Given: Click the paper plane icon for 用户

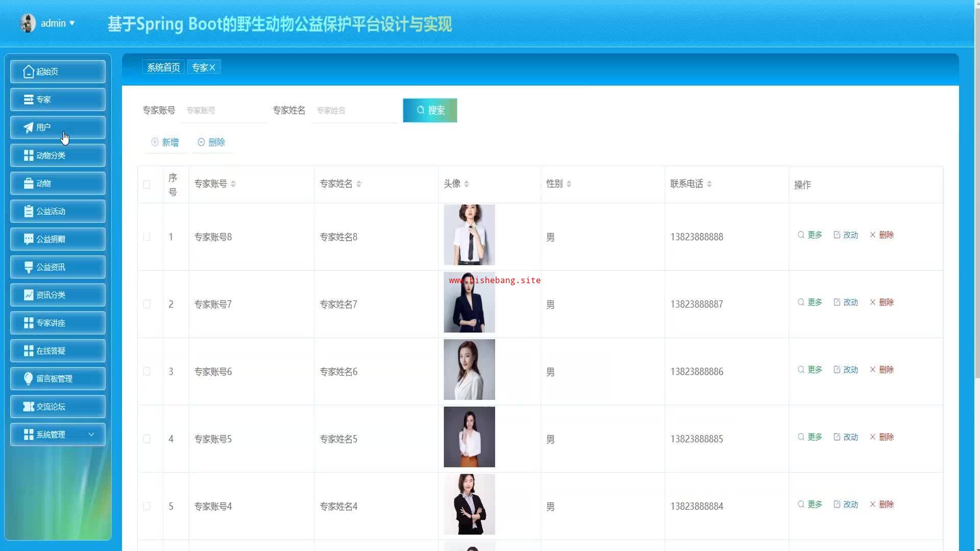Looking at the screenshot, I should [x=29, y=128].
